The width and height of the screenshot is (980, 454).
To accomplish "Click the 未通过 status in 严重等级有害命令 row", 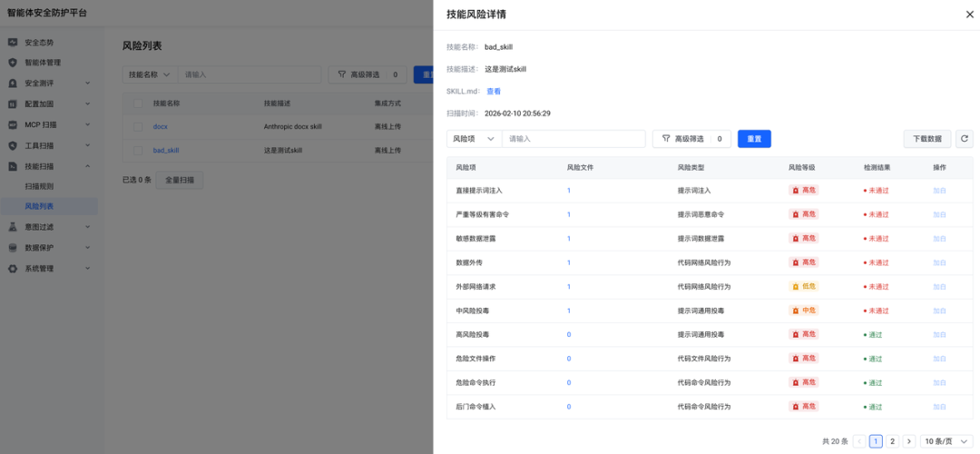I will pyautogui.click(x=877, y=214).
